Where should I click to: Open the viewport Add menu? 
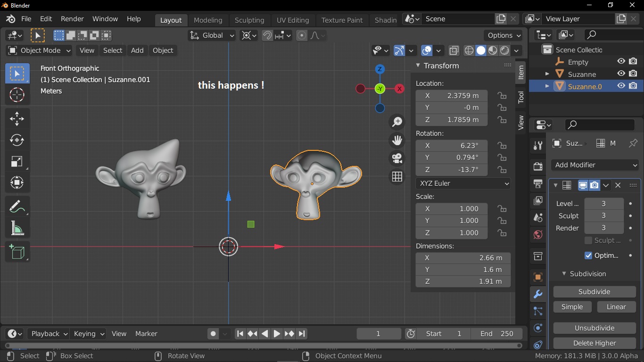[x=137, y=50]
